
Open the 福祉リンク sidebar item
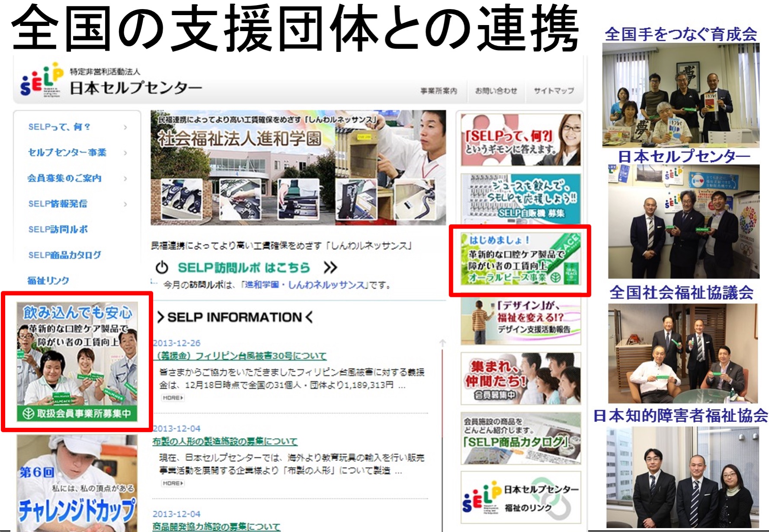[x=48, y=280]
